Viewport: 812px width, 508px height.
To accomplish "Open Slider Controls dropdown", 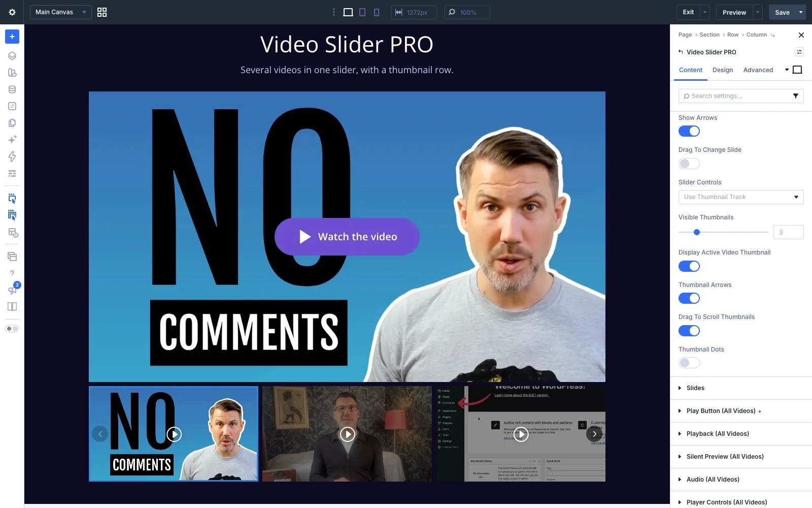I will (741, 197).
